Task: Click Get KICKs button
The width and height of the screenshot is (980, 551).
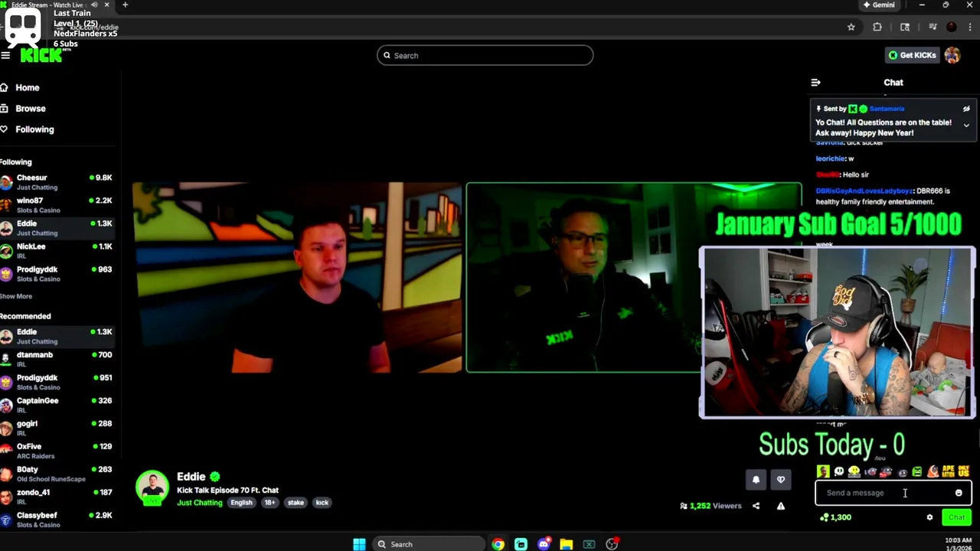Action: click(x=912, y=55)
